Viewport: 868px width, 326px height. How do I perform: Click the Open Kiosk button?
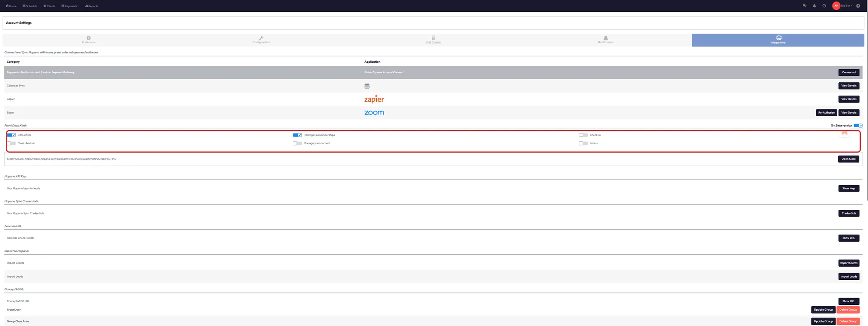[x=849, y=159]
